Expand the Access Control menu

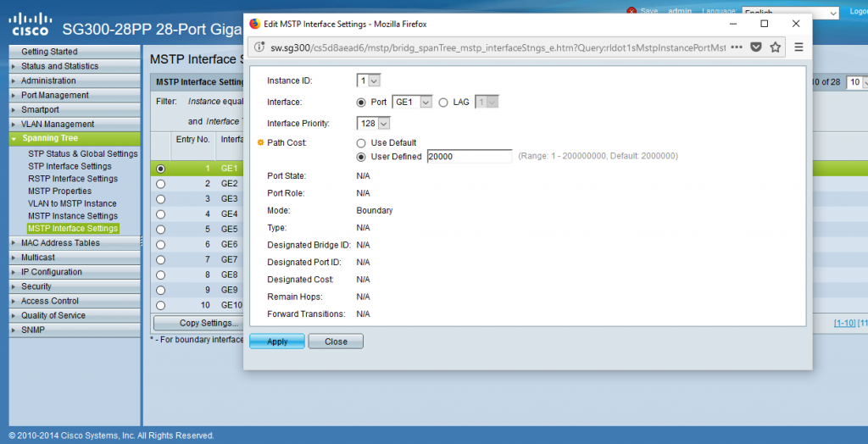coord(75,301)
